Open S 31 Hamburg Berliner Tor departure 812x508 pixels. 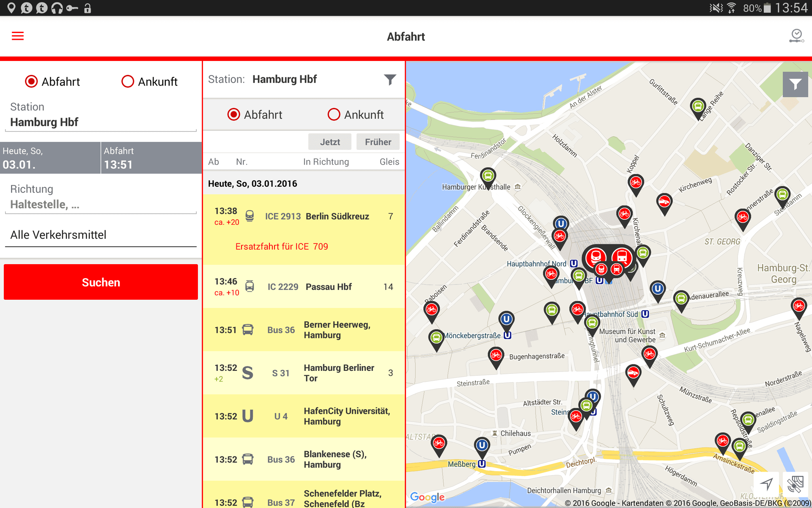point(304,373)
